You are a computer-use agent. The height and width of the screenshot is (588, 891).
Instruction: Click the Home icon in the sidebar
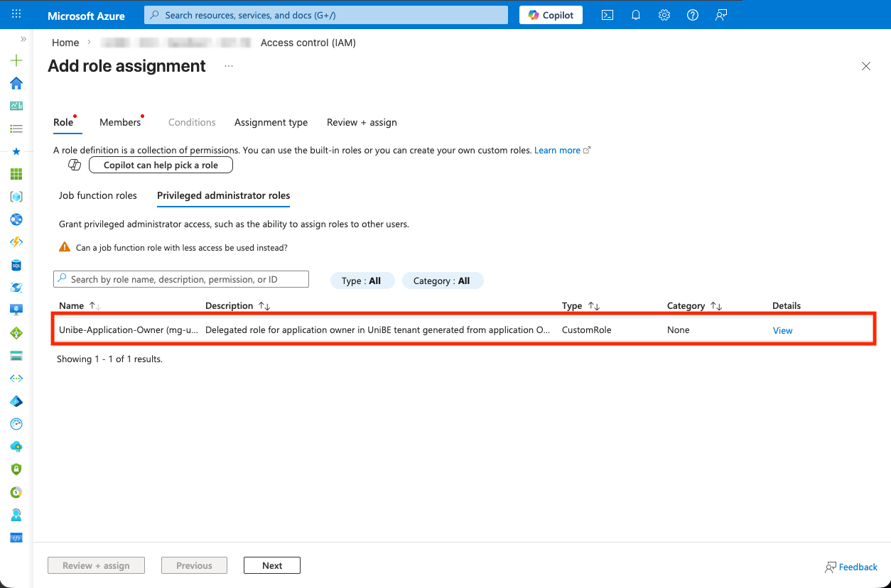(x=16, y=83)
